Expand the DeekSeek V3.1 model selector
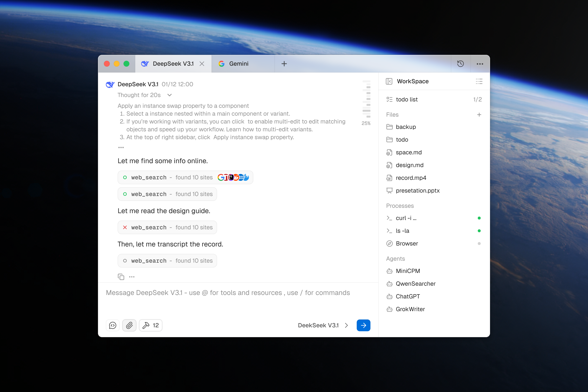The height and width of the screenshot is (392, 588). click(323, 325)
